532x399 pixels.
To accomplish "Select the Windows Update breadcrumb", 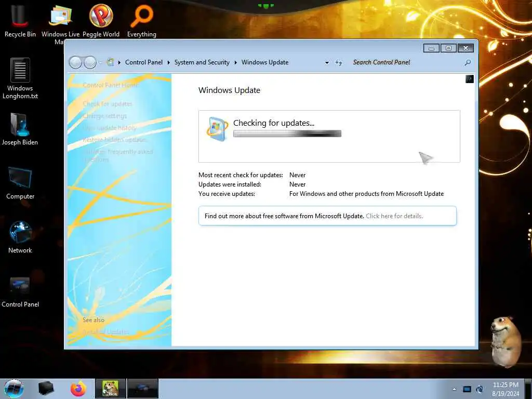I will coord(265,62).
